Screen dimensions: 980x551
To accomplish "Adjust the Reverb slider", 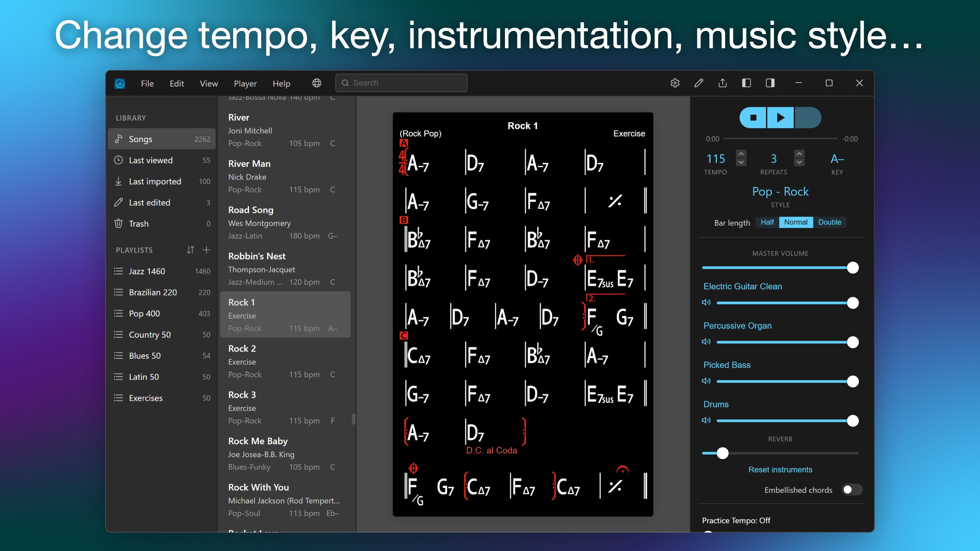I will coord(780,453).
